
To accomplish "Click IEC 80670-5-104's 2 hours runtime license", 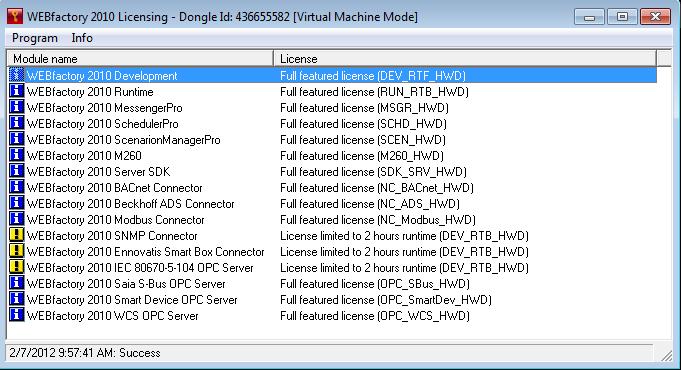I will click(x=404, y=268).
